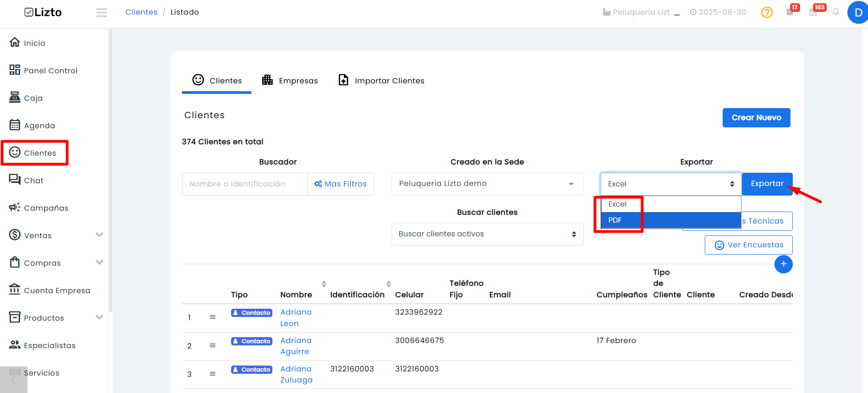Sort table by Identificación column arrows
Image resolution: width=868 pixels, height=393 pixels.
coord(388,284)
